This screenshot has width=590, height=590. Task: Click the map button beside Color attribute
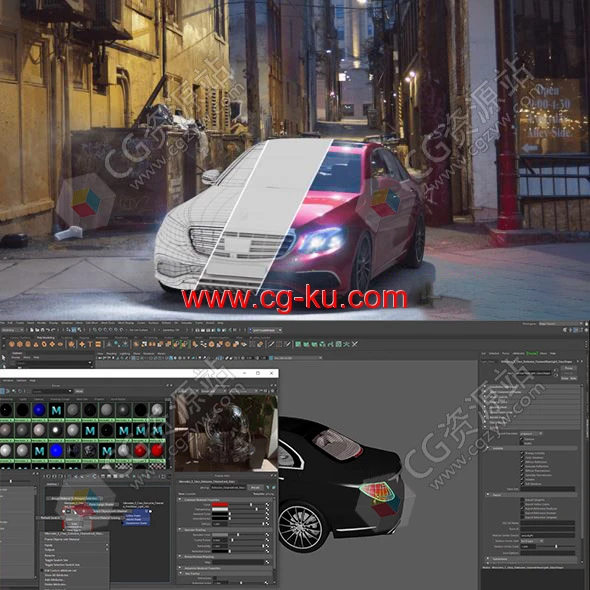pos(267,505)
